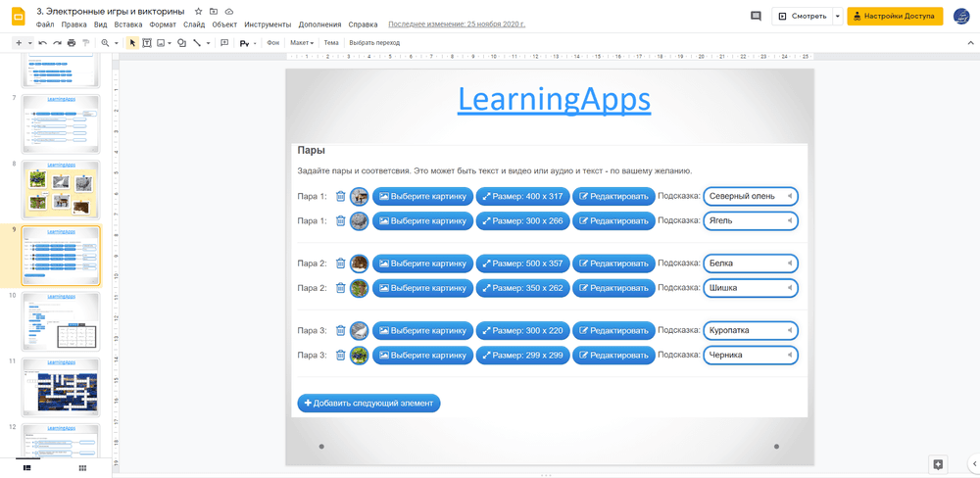Image resolution: width=980 pixels, height=478 pixels.
Task: Open the Слайд menu
Action: pyautogui.click(x=194, y=25)
